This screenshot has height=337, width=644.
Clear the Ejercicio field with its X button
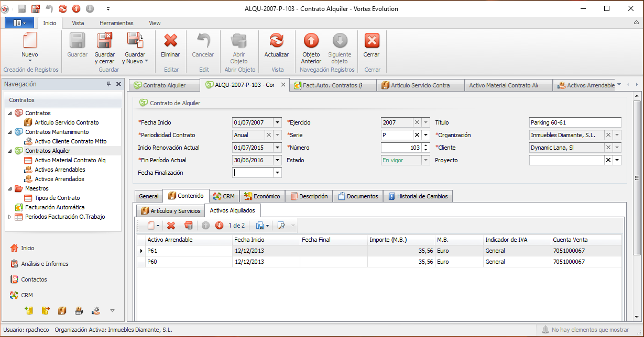(417, 122)
